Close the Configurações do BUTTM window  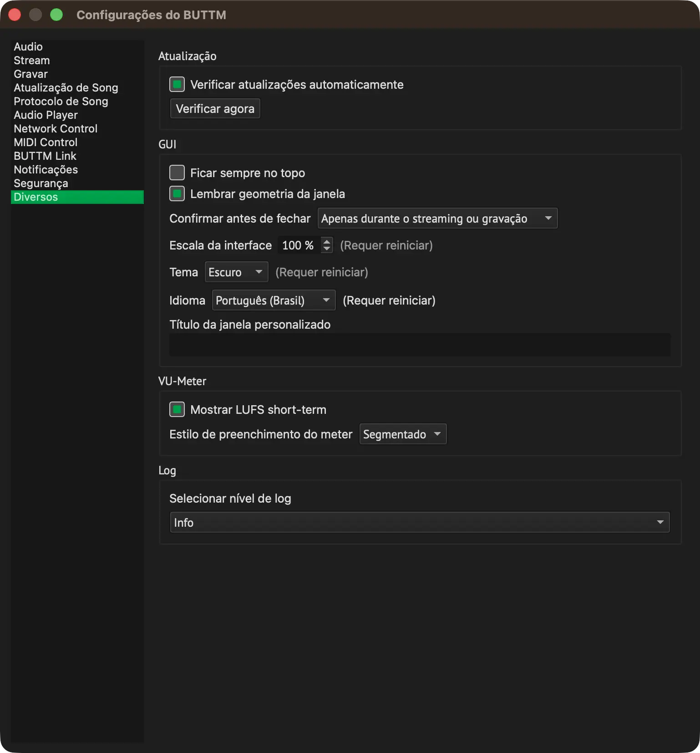(x=15, y=15)
